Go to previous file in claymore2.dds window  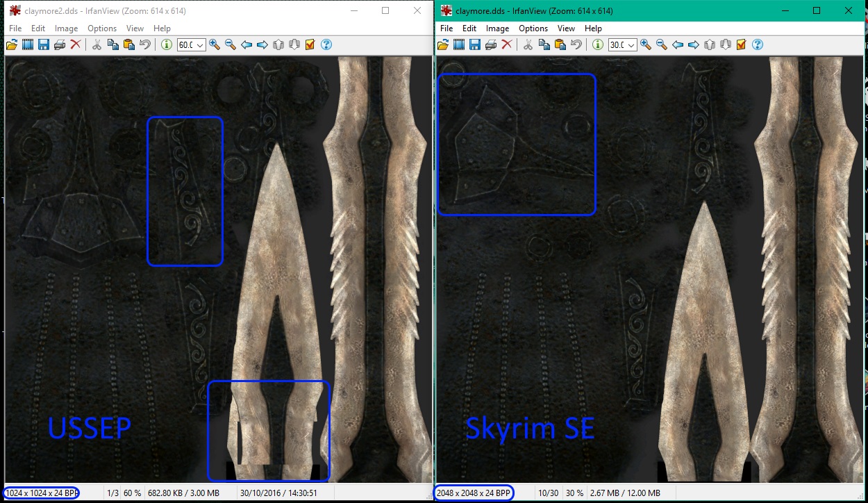pyautogui.click(x=247, y=44)
